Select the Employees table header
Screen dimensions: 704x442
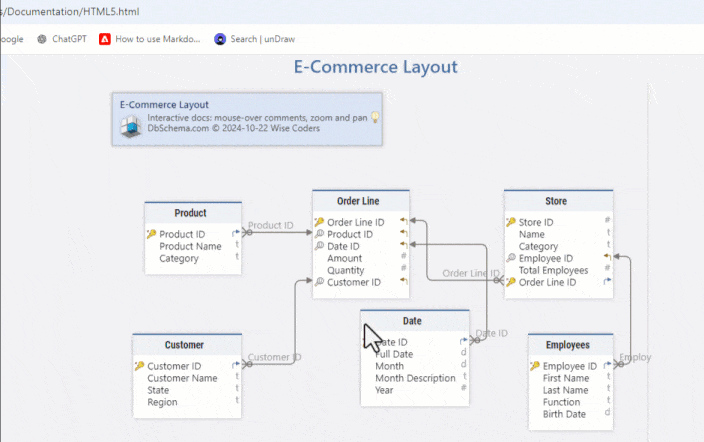(570, 345)
